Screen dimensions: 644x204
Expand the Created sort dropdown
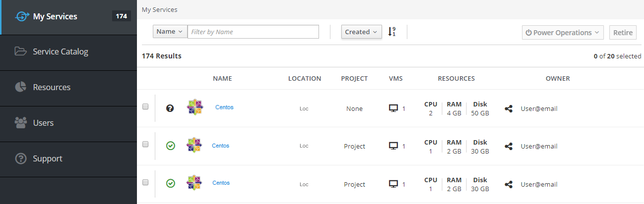click(x=361, y=32)
